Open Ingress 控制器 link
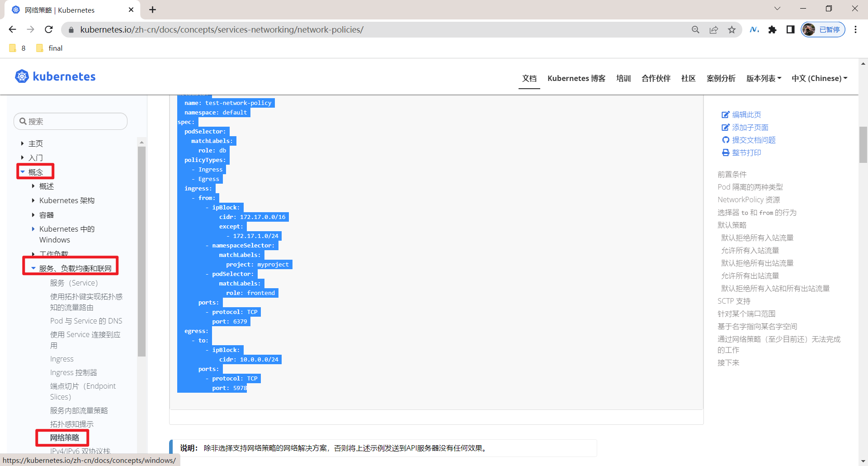The height and width of the screenshot is (466, 868). [x=73, y=372]
